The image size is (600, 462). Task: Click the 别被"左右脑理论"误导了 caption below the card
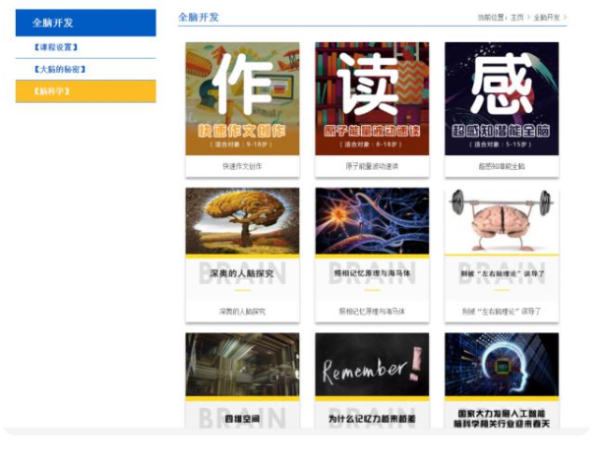[502, 311]
